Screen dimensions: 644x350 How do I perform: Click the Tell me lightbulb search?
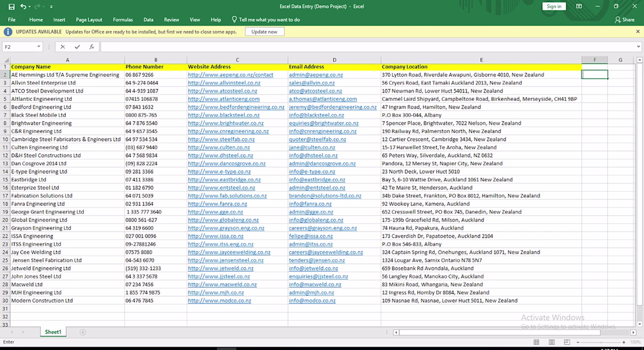[x=265, y=20]
